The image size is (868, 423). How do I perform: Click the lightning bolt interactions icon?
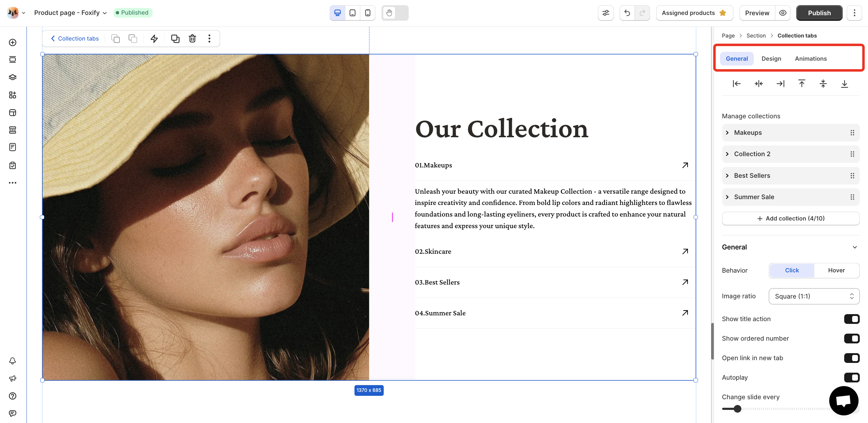(x=154, y=38)
